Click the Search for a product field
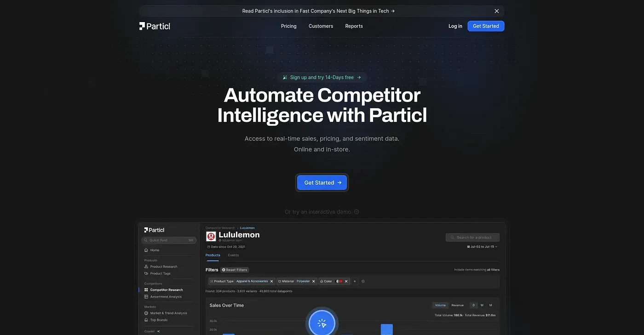 472,237
